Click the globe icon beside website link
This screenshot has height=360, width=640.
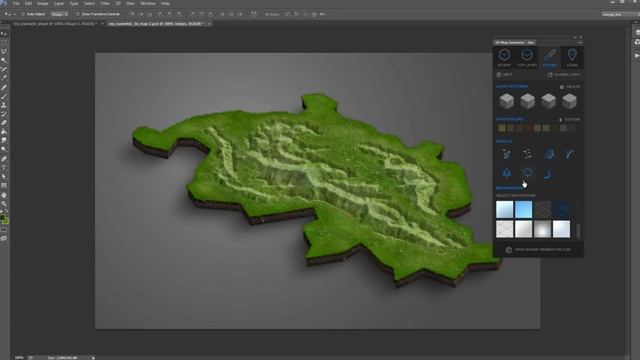[x=509, y=250]
